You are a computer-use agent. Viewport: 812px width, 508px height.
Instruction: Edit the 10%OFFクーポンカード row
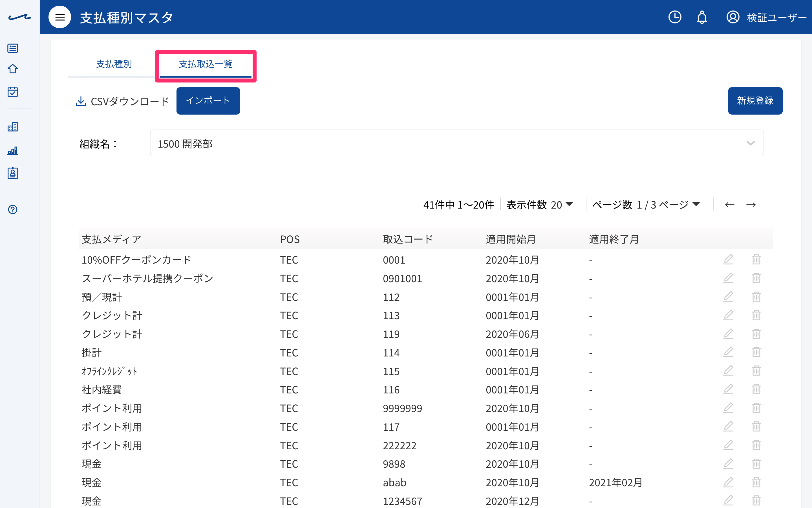click(728, 259)
